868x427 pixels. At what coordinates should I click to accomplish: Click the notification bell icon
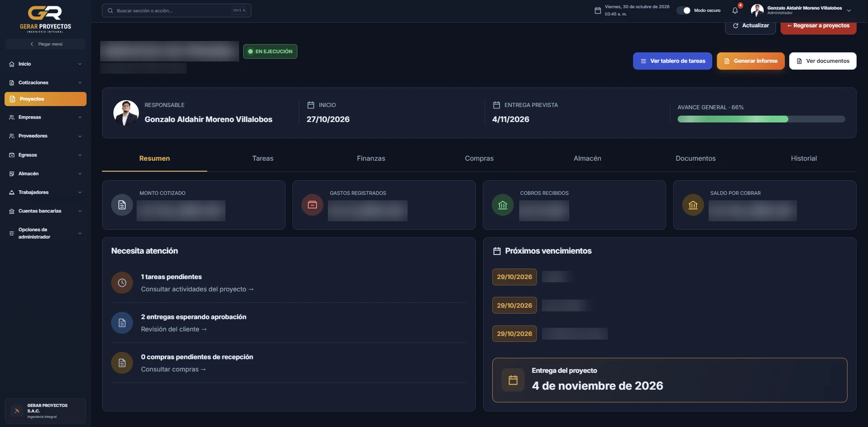coord(735,10)
